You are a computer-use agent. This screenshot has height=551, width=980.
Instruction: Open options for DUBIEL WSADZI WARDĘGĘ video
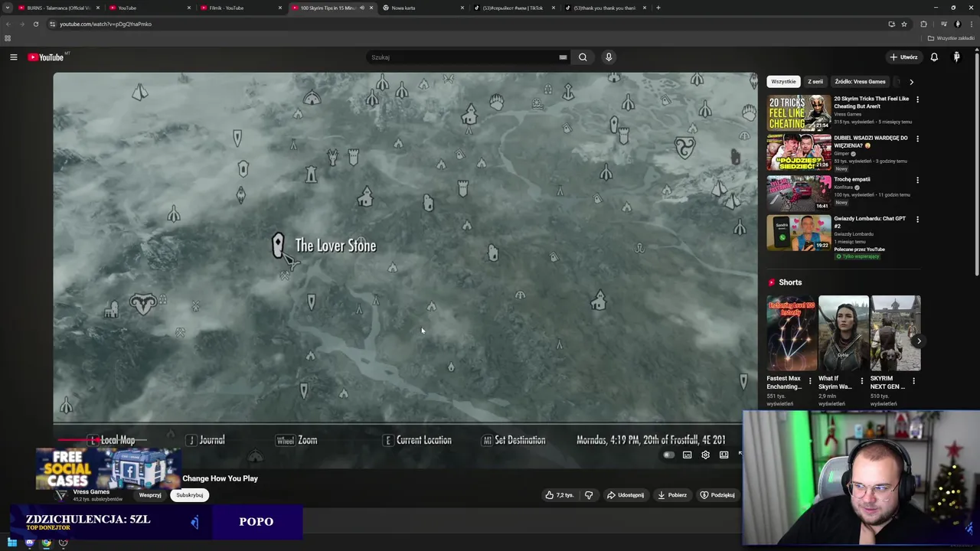pos(917,139)
